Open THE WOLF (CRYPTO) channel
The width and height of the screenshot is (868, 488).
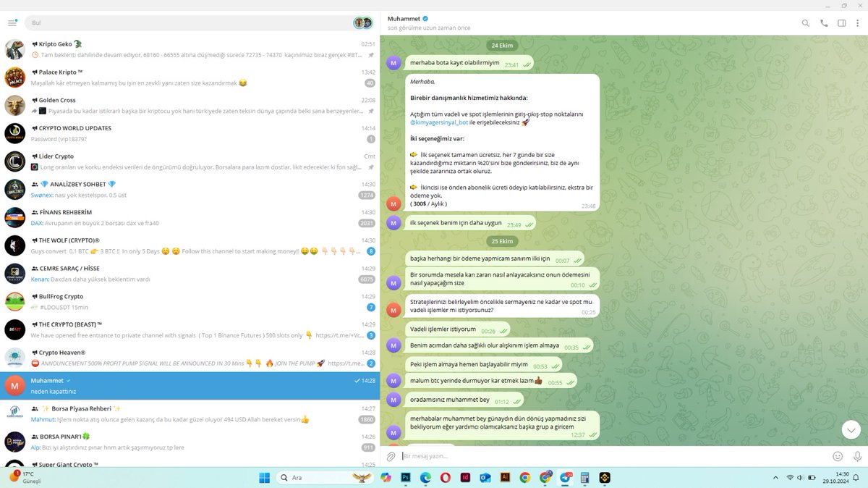click(190, 245)
